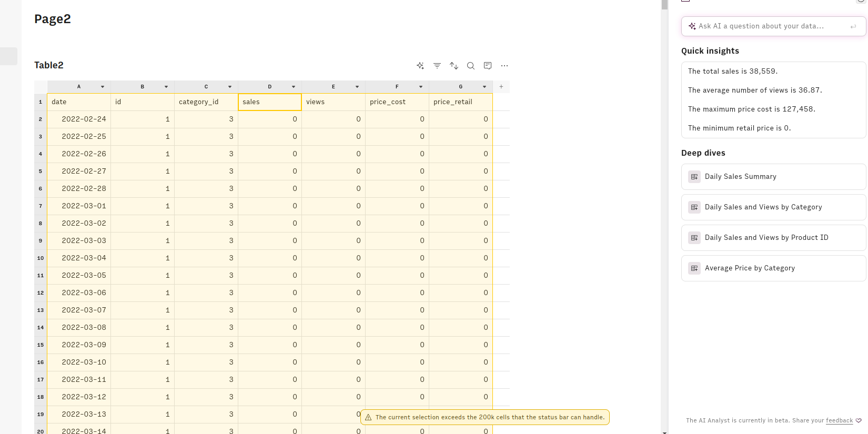
Task: Click the sort arrows icon
Action: point(453,66)
